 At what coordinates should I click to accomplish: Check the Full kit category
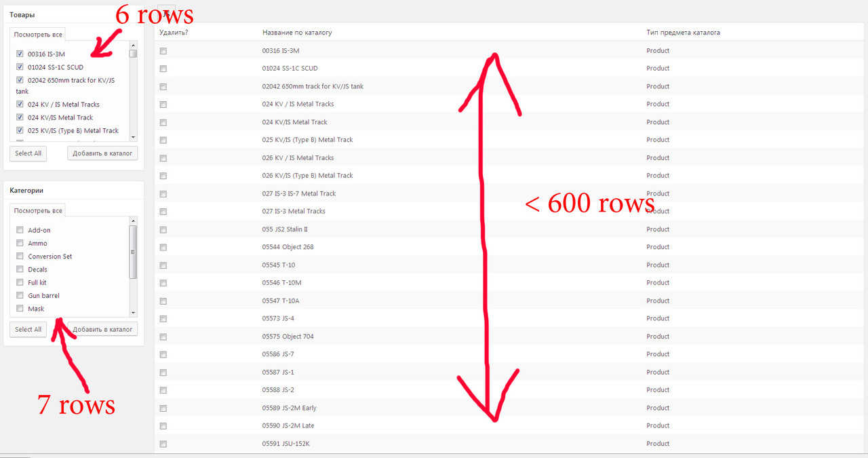20,282
